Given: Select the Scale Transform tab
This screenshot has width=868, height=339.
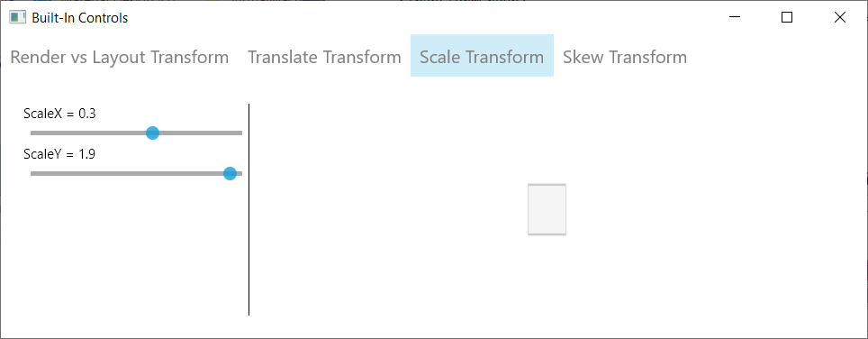Looking at the screenshot, I should (482, 55).
